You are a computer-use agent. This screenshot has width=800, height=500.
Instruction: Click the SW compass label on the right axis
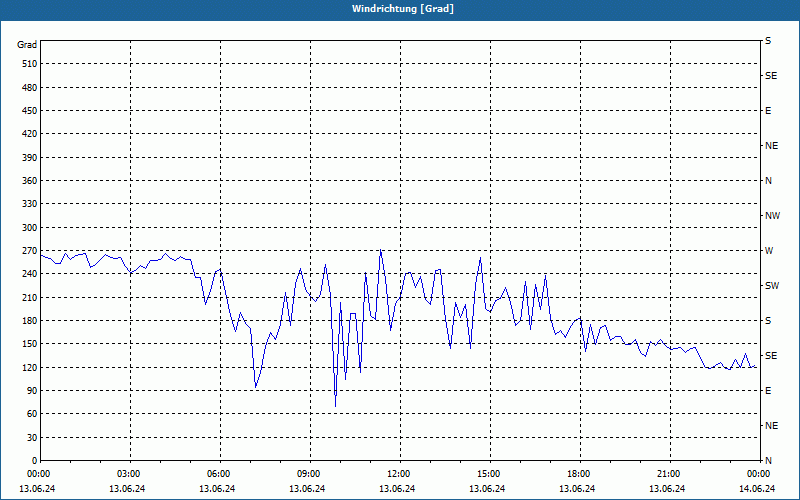tap(772, 286)
